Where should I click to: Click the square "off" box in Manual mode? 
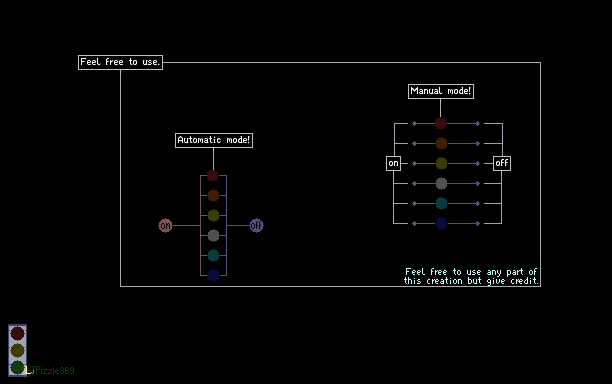point(502,163)
